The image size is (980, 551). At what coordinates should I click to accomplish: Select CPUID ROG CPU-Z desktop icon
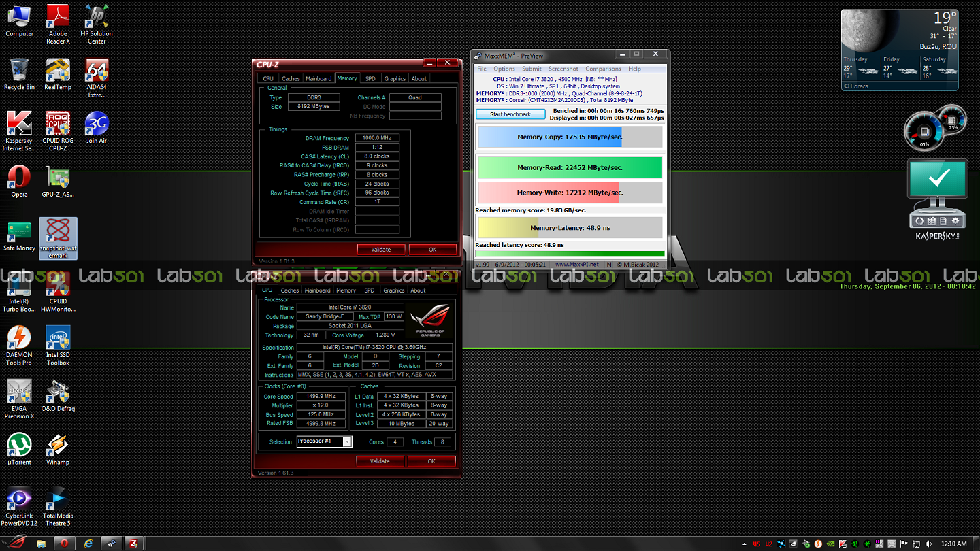coord(58,131)
